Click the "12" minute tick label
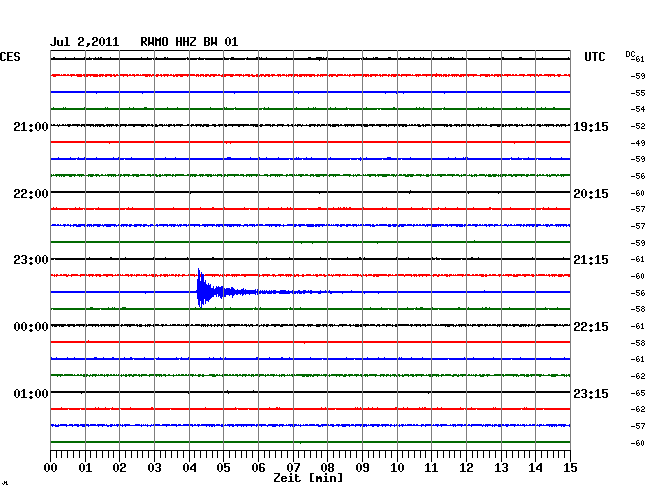Viewport: 650px width, 494px height. pyautogui.click(x=466, y=468)
